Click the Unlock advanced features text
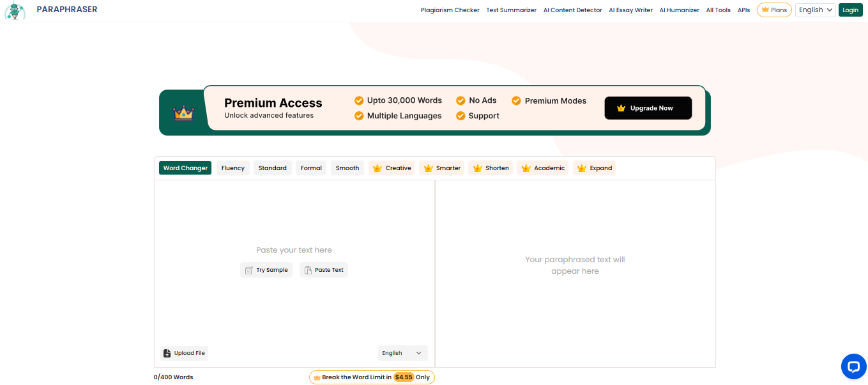Image resolution: width=868 pixels, height=385 pixels. click(269, 116)
